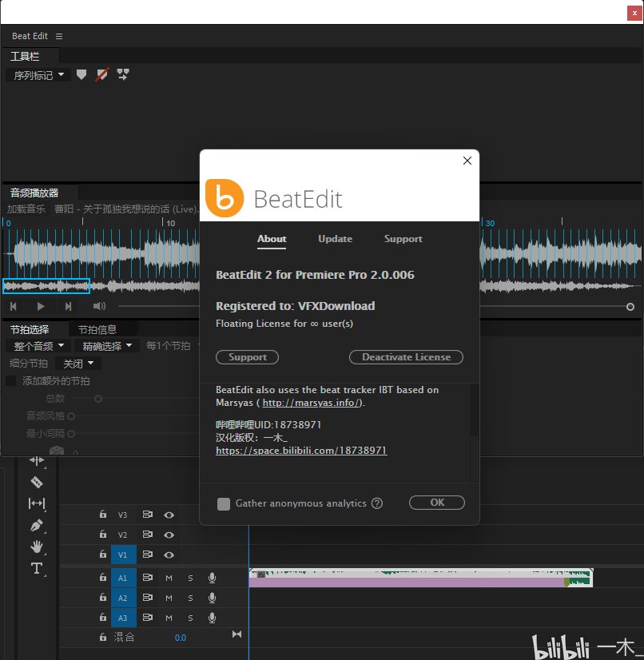Click the 音频风格 slider handle
Image resolution: width=644 pixels, height=660 pixels.
[x=71, y=416]
